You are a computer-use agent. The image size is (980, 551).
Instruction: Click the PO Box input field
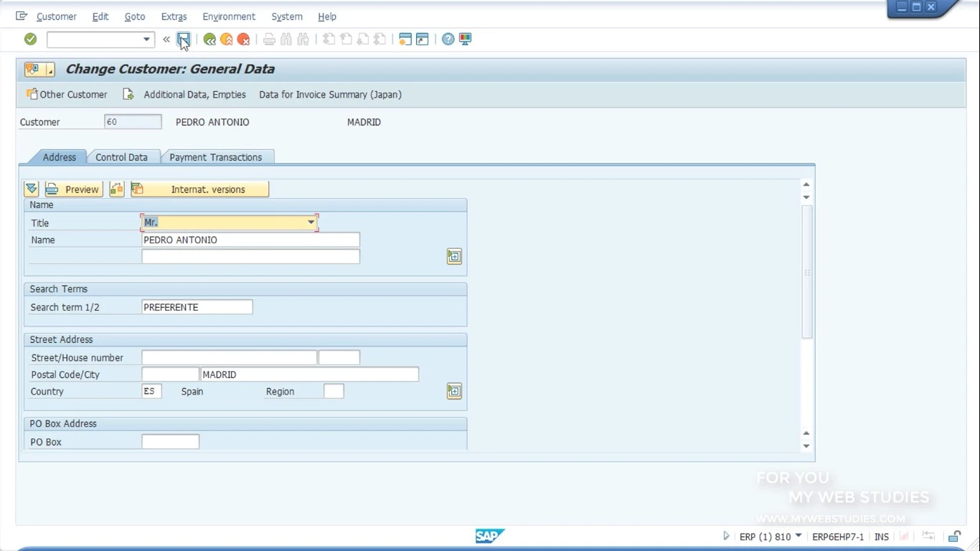point(170,442)
